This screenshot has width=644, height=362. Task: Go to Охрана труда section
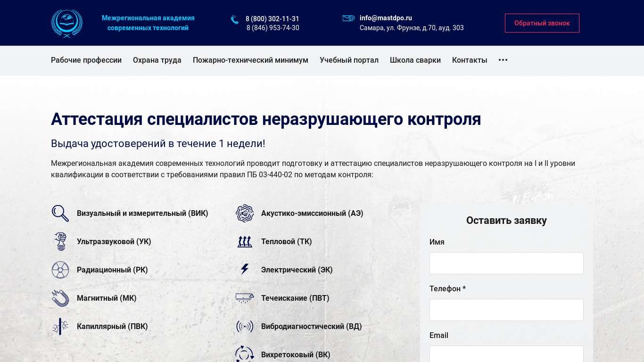click(x=157, y=60)
